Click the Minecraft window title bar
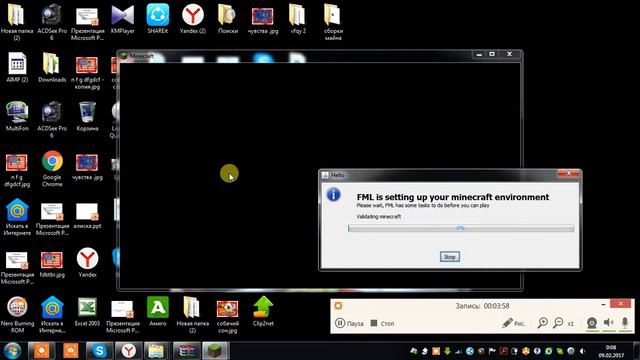 coord(296,56)
